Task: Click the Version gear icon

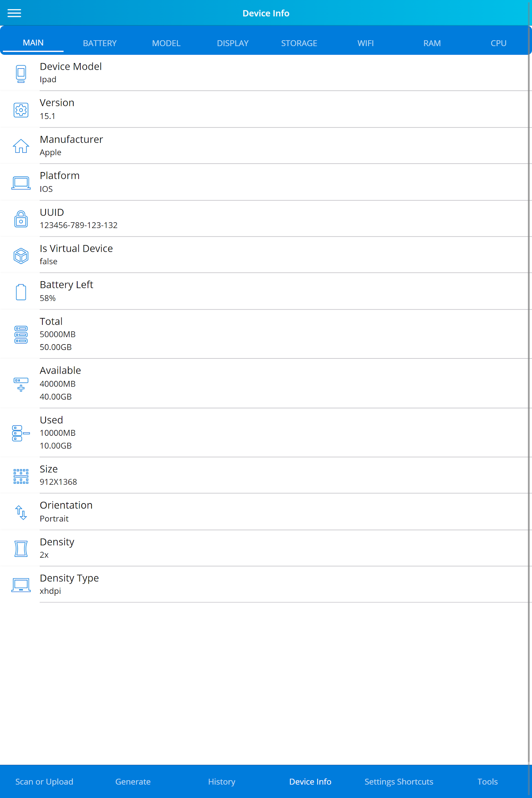Action: [21, 110]
